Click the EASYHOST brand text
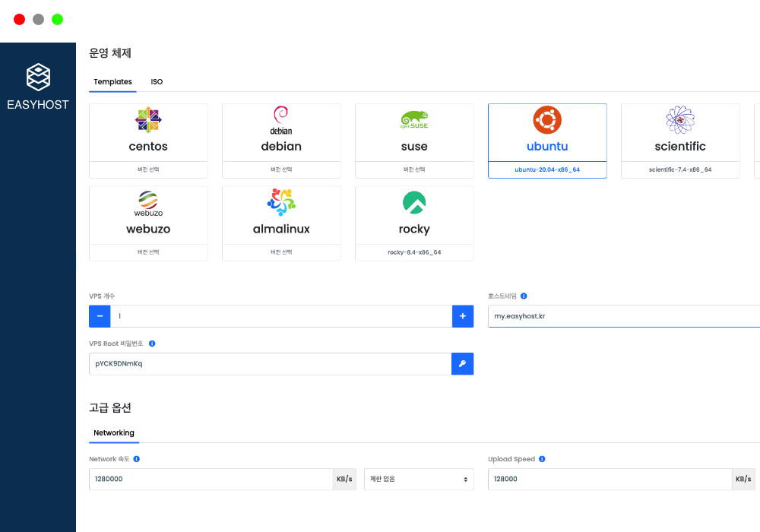Image resolution: width=760 pixels, height=532 pixels. click(x=38, y=105)
